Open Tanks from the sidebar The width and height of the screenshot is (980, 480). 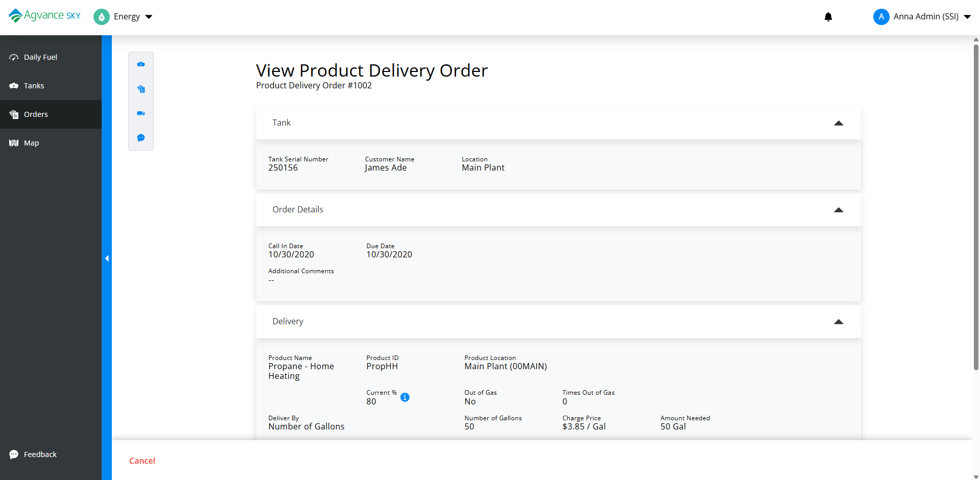(34, 86)
